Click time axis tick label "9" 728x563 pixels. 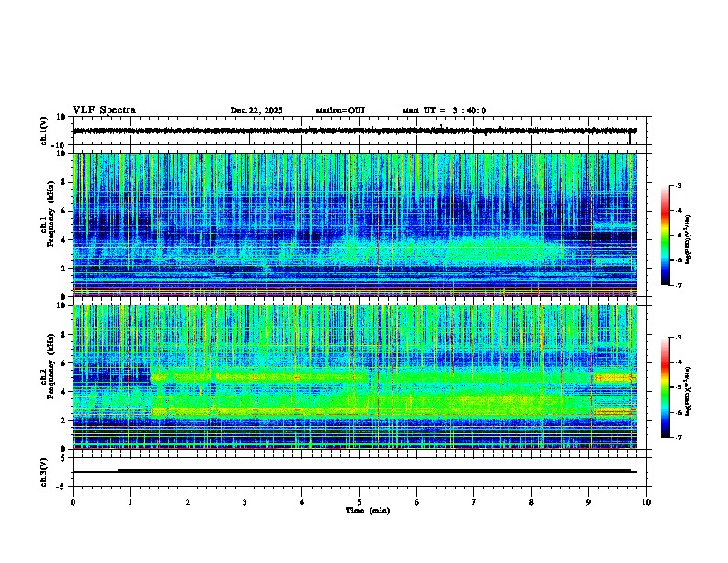[588, 502]
